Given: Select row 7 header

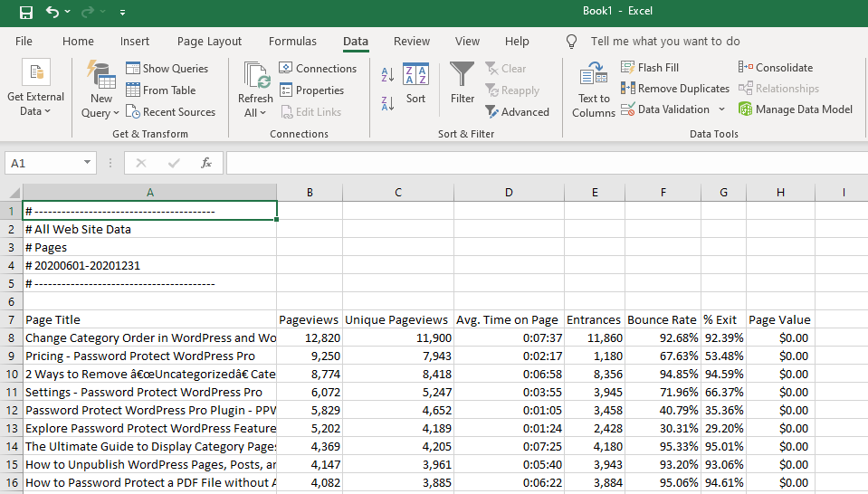Looking at the screenshot, I should click(11, 319).
